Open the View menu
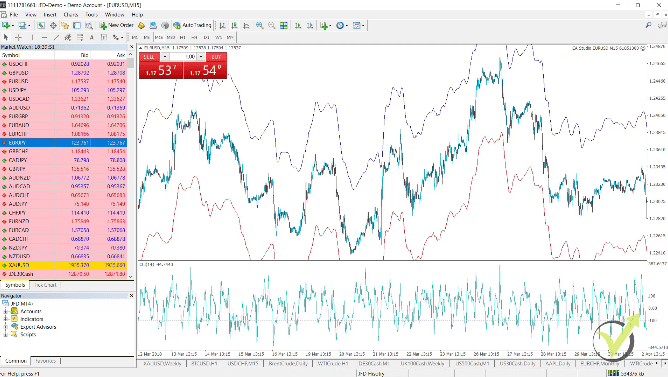668x377 pixels. [x=31, y=14]
